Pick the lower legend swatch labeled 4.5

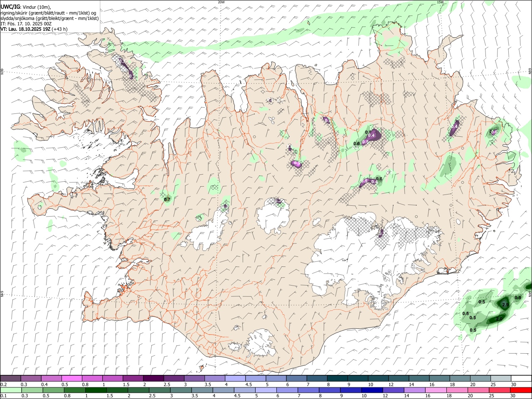pos(244,390)
